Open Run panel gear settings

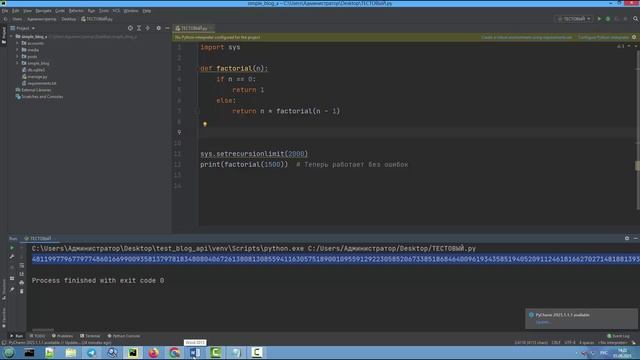(627, 238)
